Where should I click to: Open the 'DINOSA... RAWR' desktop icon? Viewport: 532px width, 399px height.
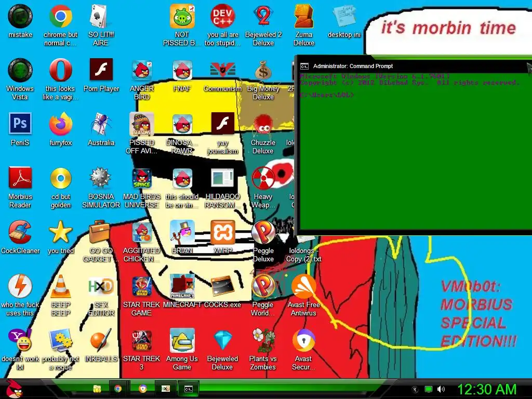coord(182,124)
